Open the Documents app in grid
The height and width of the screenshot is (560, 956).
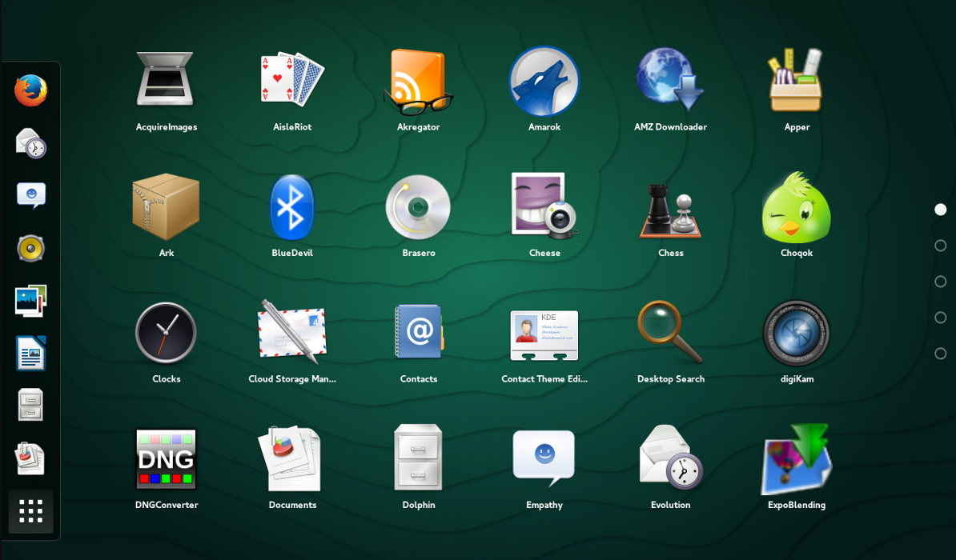click(x=290, y=458)
